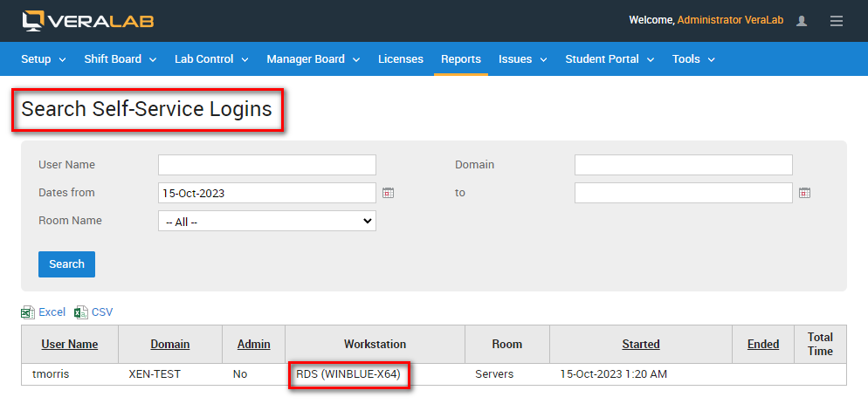Open the user profile icon
The image size is (868, 404).
tap(801, 21)
